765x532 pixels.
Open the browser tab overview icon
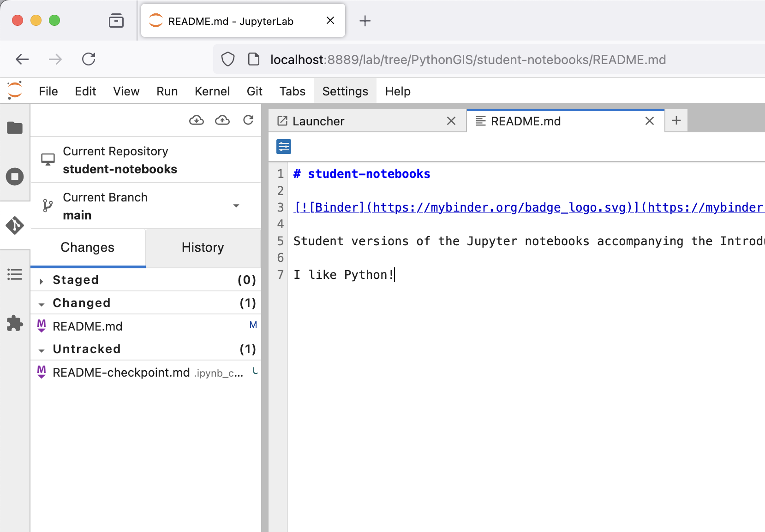[x=116, y=20]
